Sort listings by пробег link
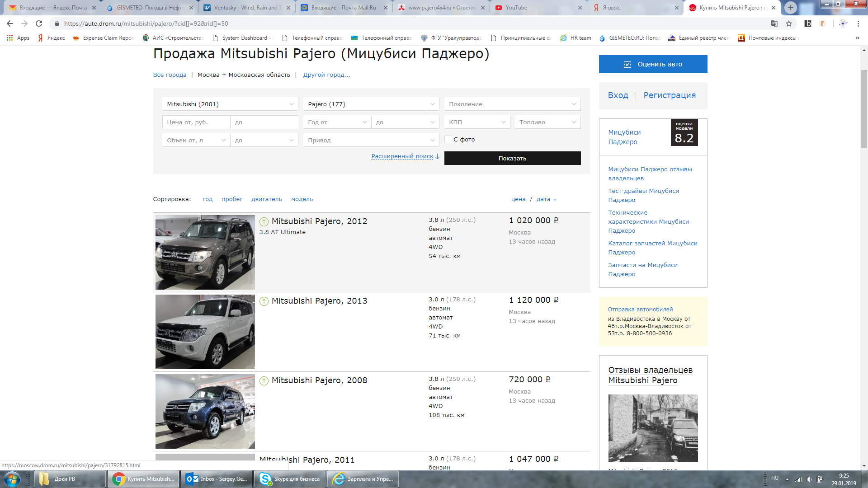Image resolution: width=868 pixels, height=488 pixels. click(231, 199)
